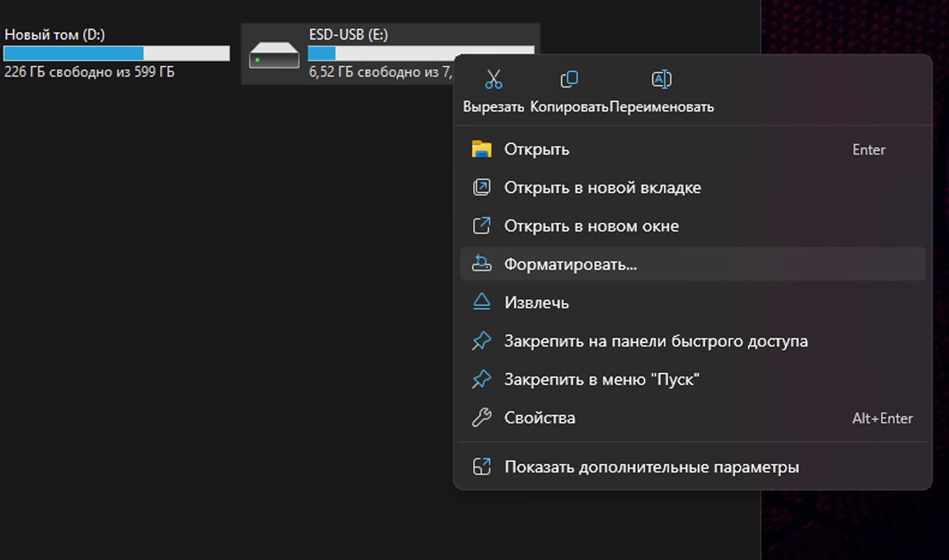Click the format drive icon

pyautogui.click(x=482, y=264)
